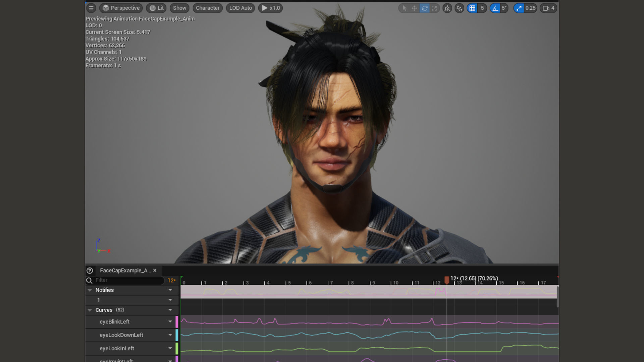Open the Character menu
The width and height of the screenshot is (644, 362).
click(x=208, y=8)
